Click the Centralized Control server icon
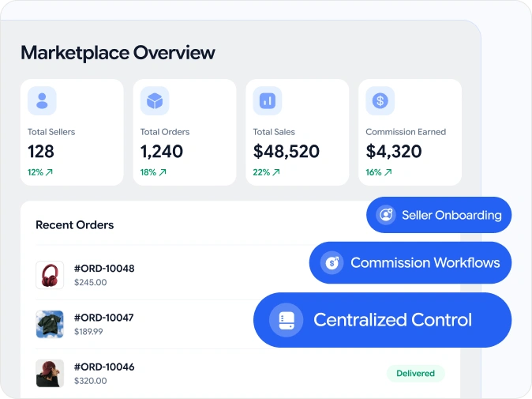The height and width of the screenshot is (399, 532). tap(287, 320)
